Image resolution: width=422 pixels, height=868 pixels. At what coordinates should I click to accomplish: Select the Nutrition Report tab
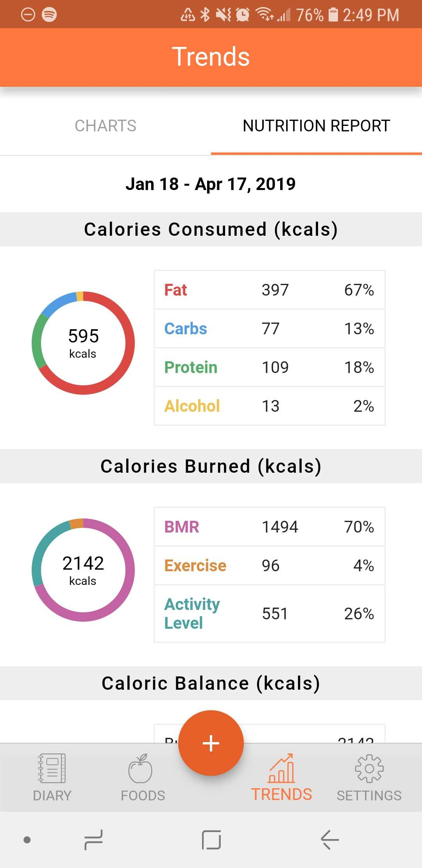tap(316, 126)
